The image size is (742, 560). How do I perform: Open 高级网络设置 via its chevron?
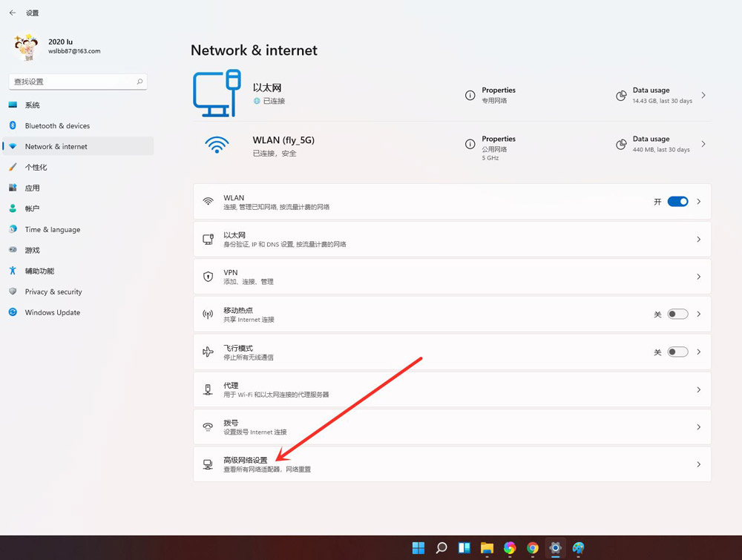pos(697,464)
